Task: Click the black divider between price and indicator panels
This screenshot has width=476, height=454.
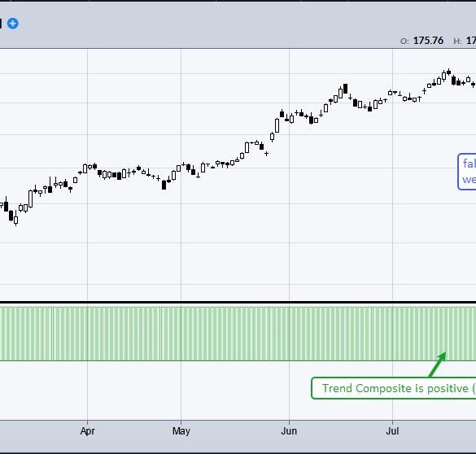Action: pos(238,303)
